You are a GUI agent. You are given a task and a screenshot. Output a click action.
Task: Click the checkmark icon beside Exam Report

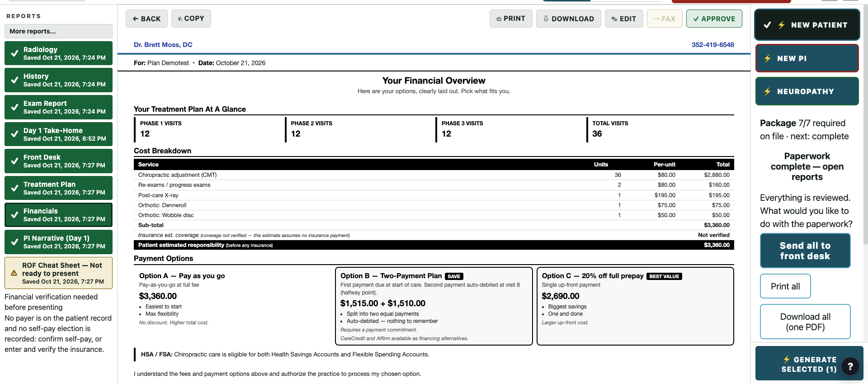click(x=14, y=107)
